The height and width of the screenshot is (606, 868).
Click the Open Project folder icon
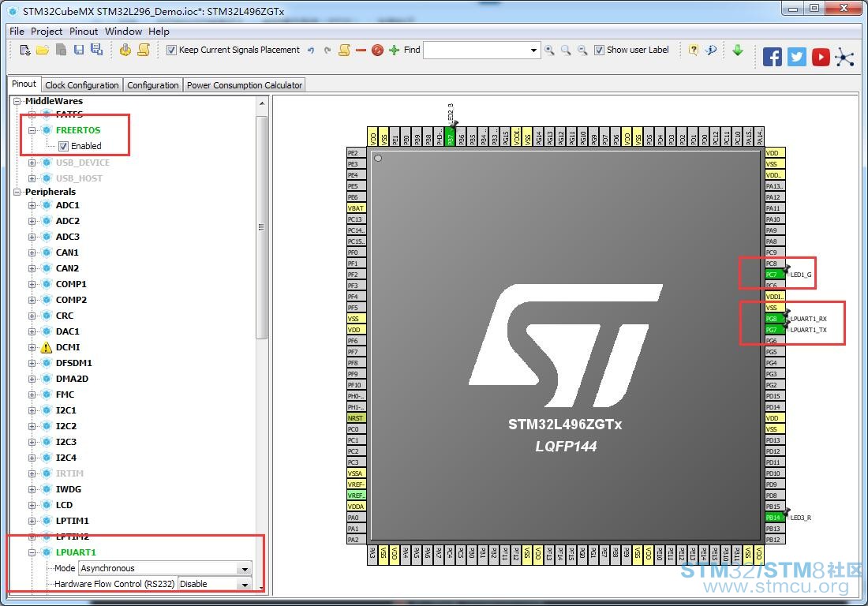coord(43,50)
